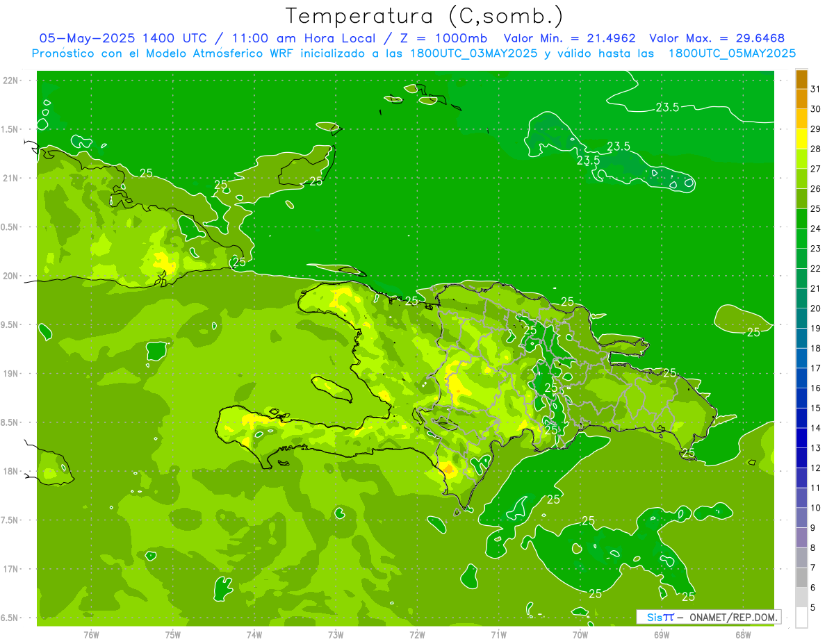
Task: Pick the blue legend swatch between 16 and 17
Action: 801,379
